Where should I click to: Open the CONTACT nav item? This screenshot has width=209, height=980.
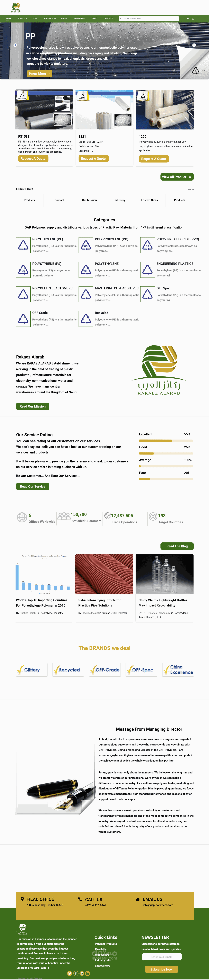tap(108, 18)
